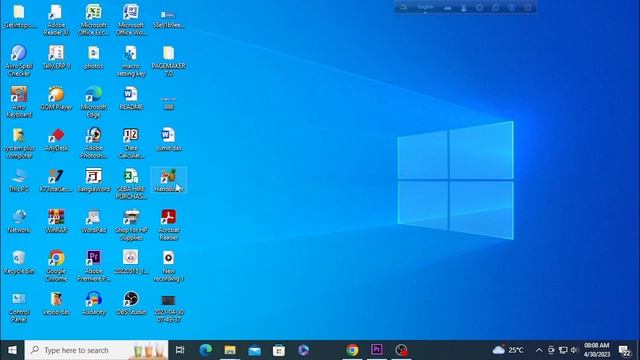Select the README Word document
Viewport: 640px width, 360px height.
coord(131,99)
